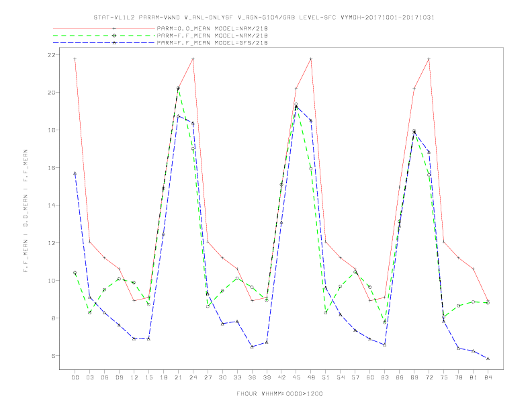532x411 pixels.
Task: Click red observed plus point at hour 00
Action: (75, 59)
